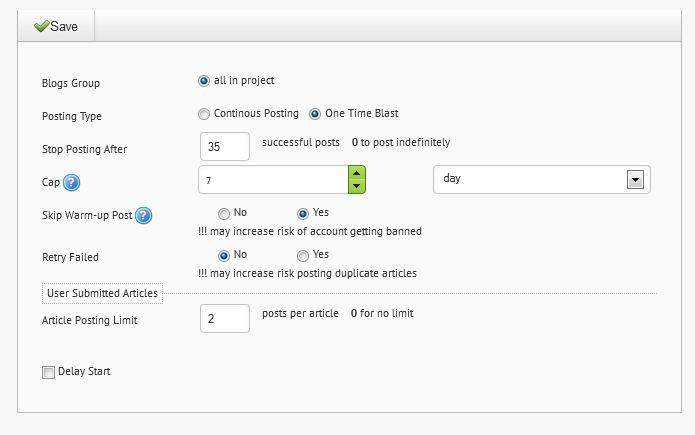Viewport: 695px width, 435px height.
Task: Decrease the Cap value with down arrow
Action: [356, 186]
